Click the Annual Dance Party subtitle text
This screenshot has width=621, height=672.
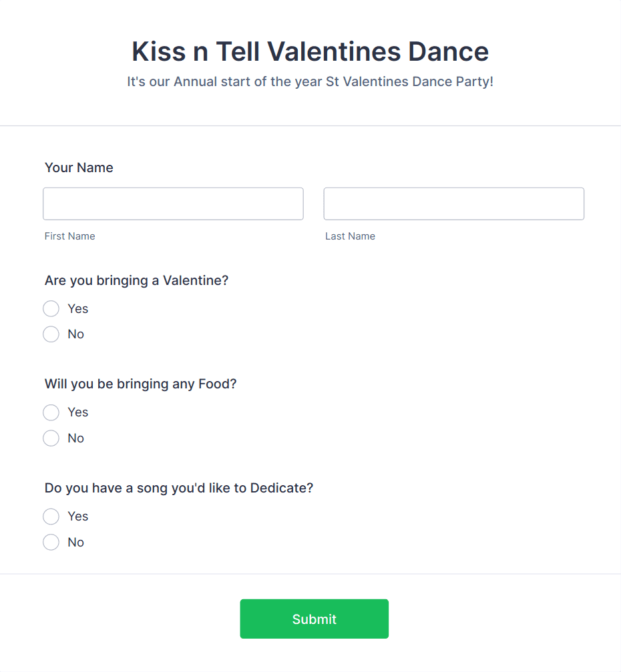point(310,82)
